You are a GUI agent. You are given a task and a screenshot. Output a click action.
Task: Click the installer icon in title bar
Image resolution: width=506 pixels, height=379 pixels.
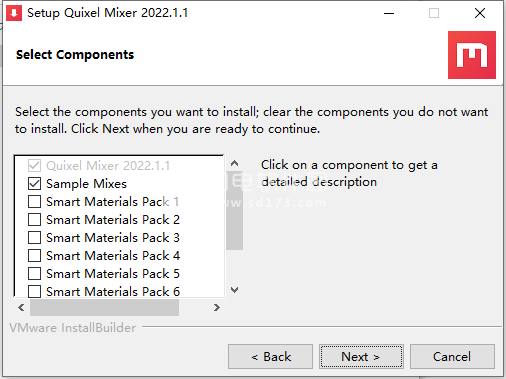[14, 13]
